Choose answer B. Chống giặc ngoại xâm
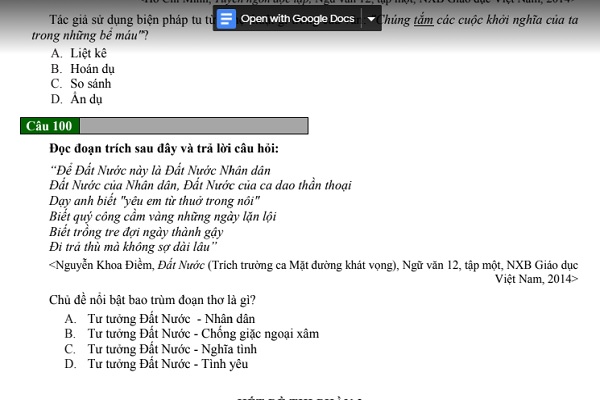Screen dimensions: 600x400 pyautogui.click(x=192, y=334)
